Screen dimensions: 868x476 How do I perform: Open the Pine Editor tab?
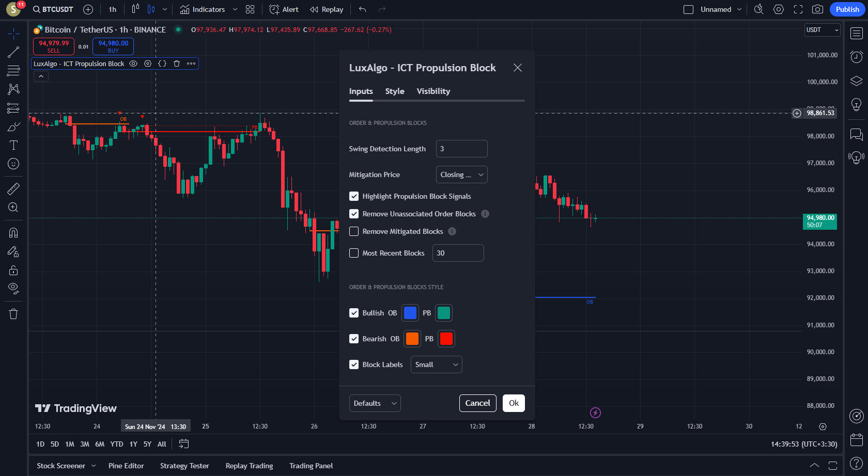126,466
